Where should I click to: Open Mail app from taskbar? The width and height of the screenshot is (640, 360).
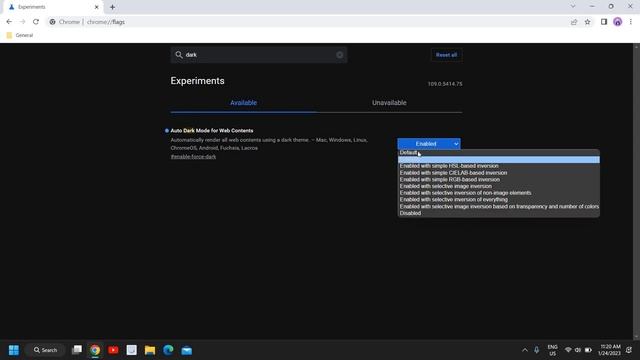(187, 350)
